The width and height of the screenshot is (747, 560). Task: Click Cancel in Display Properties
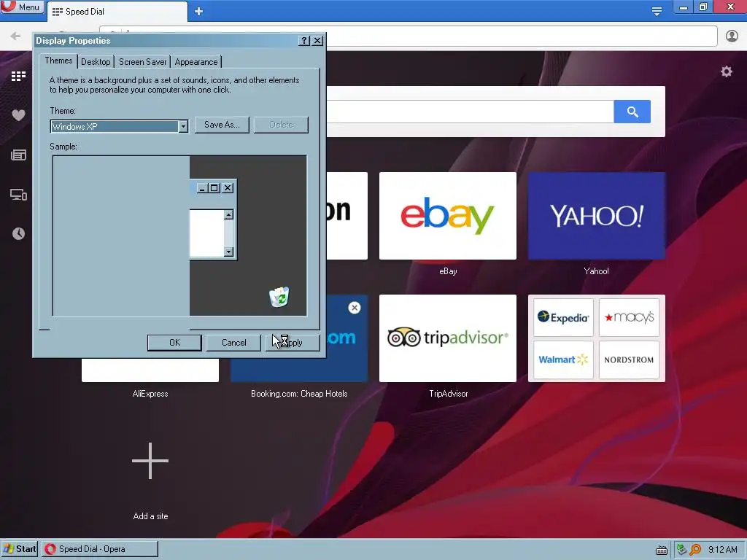pos(234,343)
